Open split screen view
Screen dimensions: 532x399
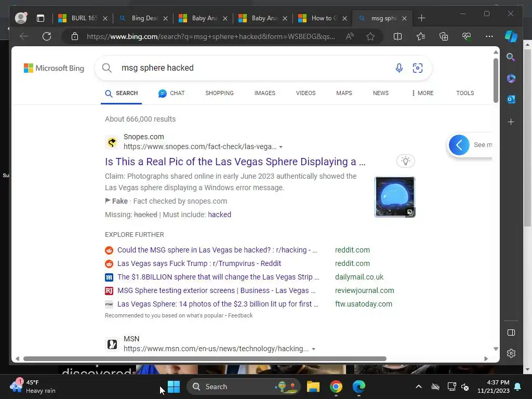397,36
